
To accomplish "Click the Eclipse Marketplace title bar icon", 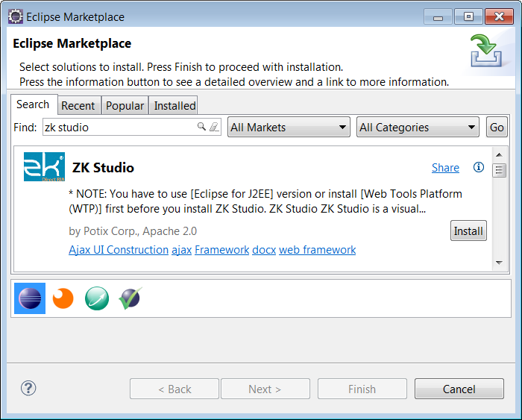I will coord(16,16).
